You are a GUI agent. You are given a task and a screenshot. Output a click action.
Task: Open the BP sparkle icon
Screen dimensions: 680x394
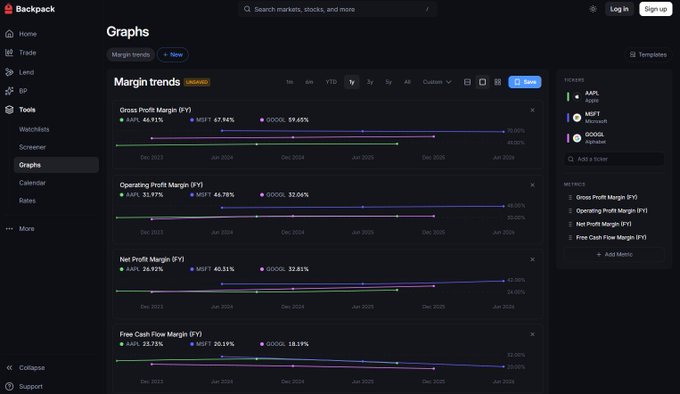pyautogui.click(x=9, y=91)
